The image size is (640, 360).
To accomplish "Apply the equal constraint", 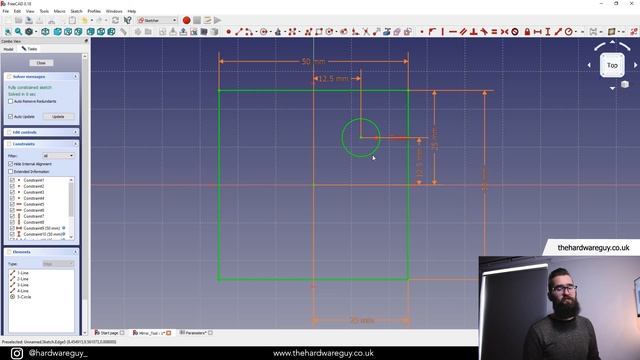I will [x=494, y=31].
